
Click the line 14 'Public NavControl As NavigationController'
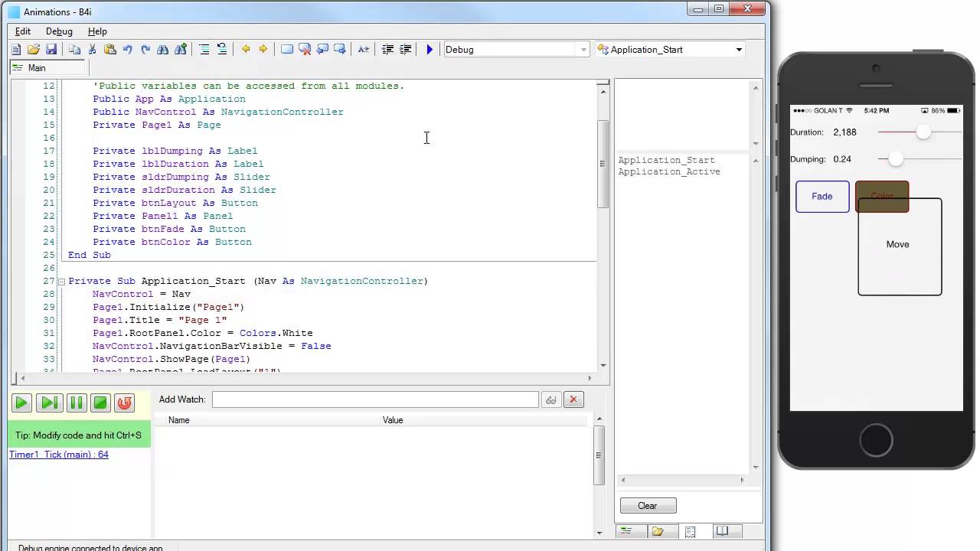(218, 112)
